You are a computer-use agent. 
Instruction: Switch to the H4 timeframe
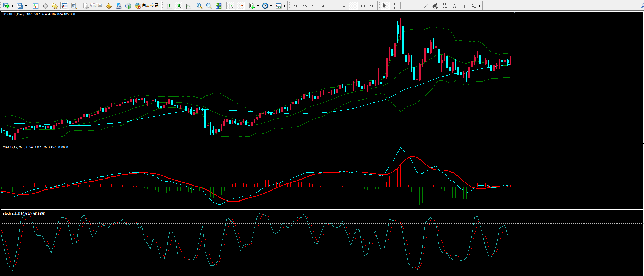pyautogui.click(x=343, y=6)
